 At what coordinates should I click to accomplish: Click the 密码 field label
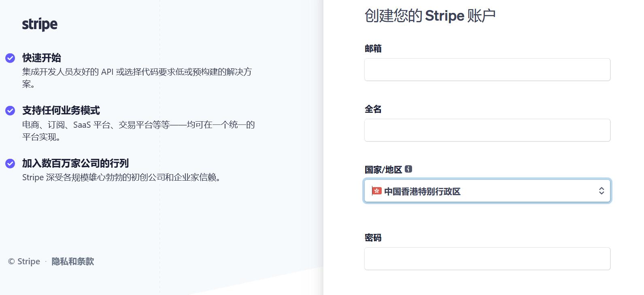(373, 238)
